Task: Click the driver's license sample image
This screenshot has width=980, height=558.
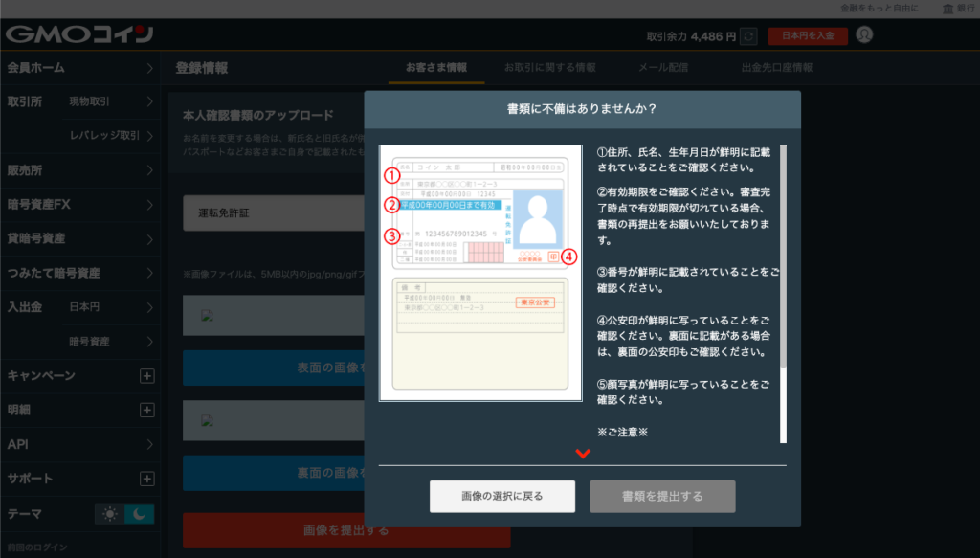Action: (480, 273)
